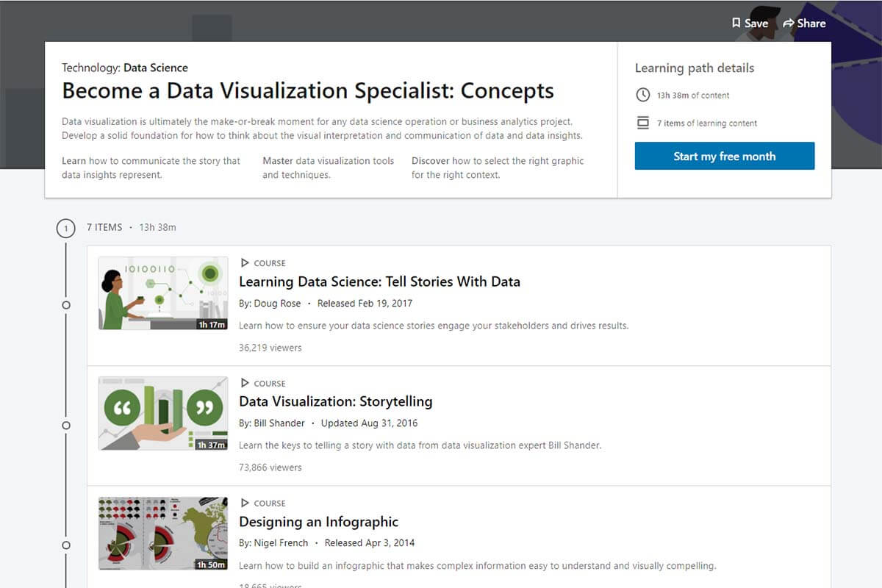882x588 pixels.
Task: Click the Released Feb 19, 2017 date
Action: (x=365, y=303)
